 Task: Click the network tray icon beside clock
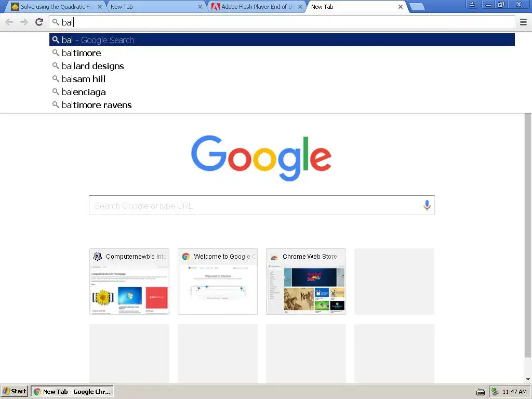495,392
